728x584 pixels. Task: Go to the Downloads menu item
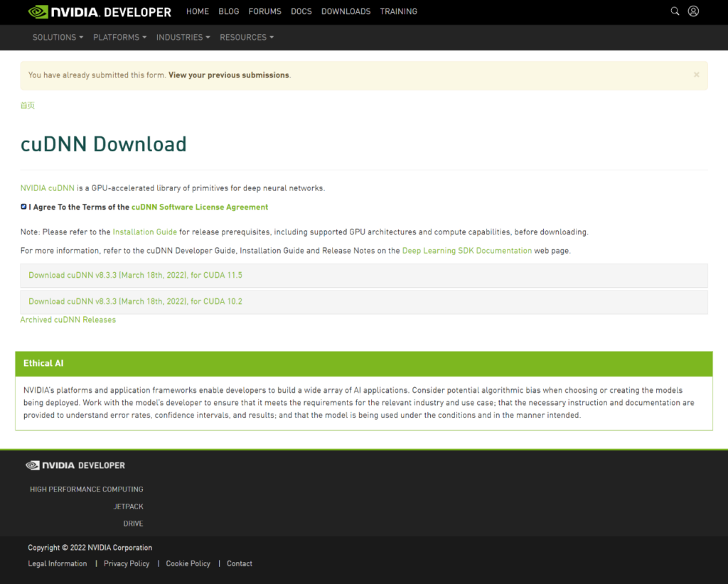(346, 11)
